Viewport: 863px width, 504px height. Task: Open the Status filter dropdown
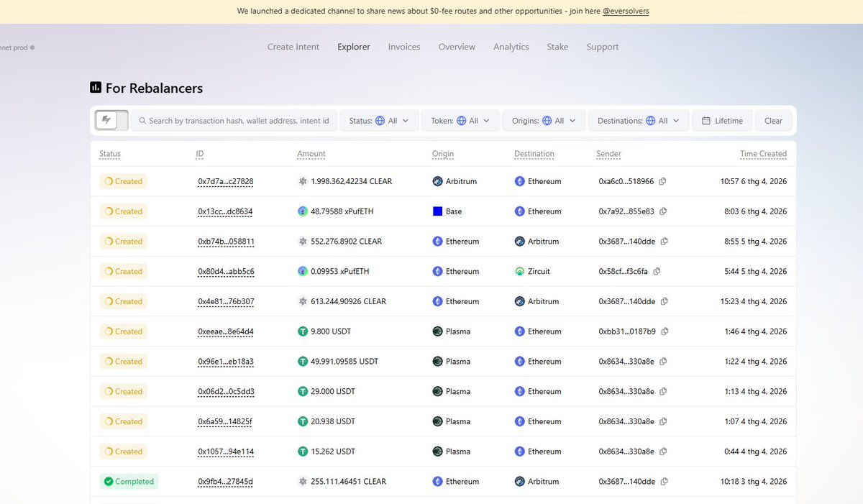coord(379,121)
